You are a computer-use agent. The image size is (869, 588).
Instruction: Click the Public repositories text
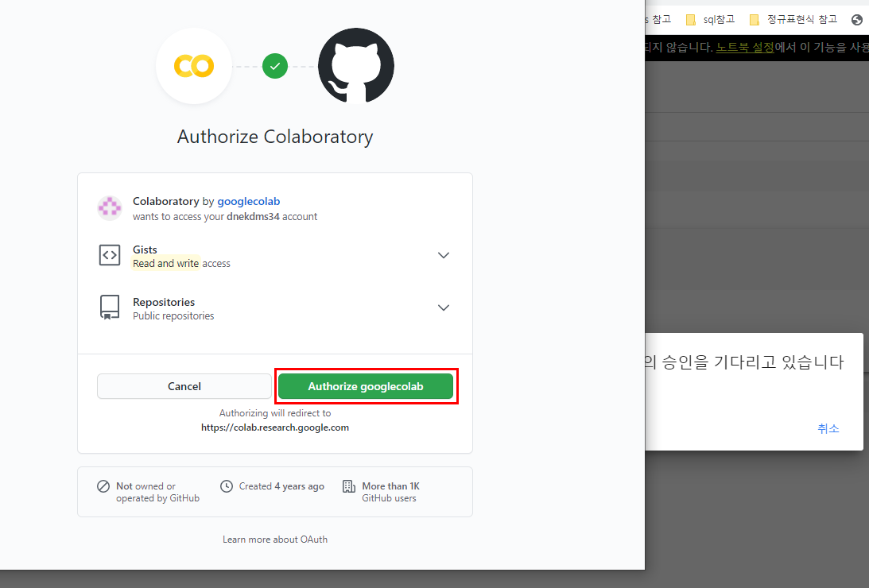173,315
